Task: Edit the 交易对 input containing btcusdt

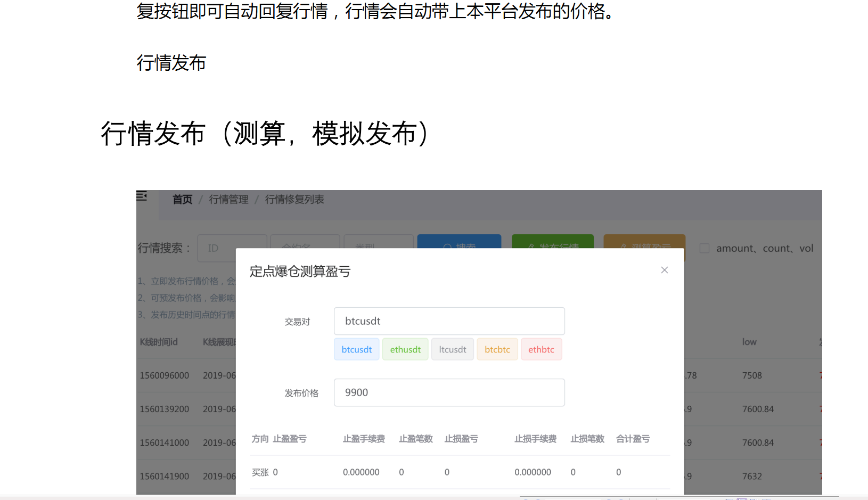Action: coord(449,321)
